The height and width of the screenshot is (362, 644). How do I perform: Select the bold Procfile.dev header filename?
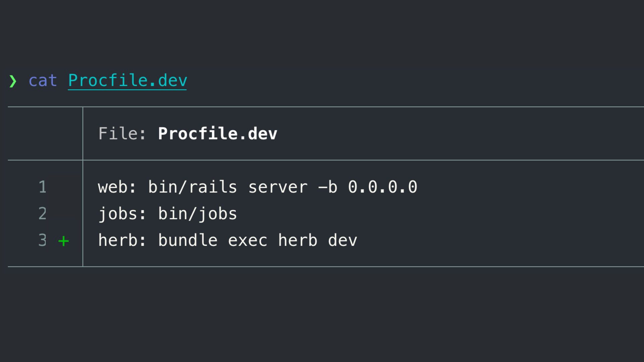click(217, 134)
